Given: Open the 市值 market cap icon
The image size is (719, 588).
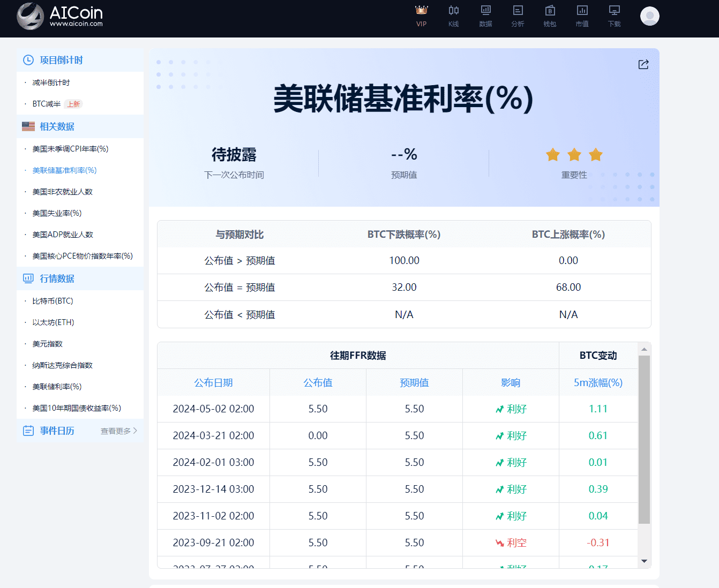Looking at the screenshot, I should pyautogui.click(x=582, y=10).
